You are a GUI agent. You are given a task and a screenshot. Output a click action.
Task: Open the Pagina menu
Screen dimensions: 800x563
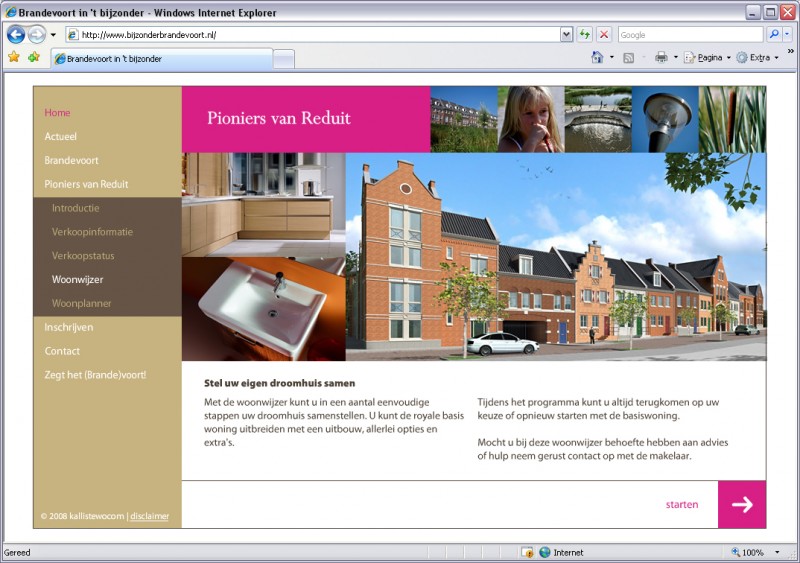(707, 58)
